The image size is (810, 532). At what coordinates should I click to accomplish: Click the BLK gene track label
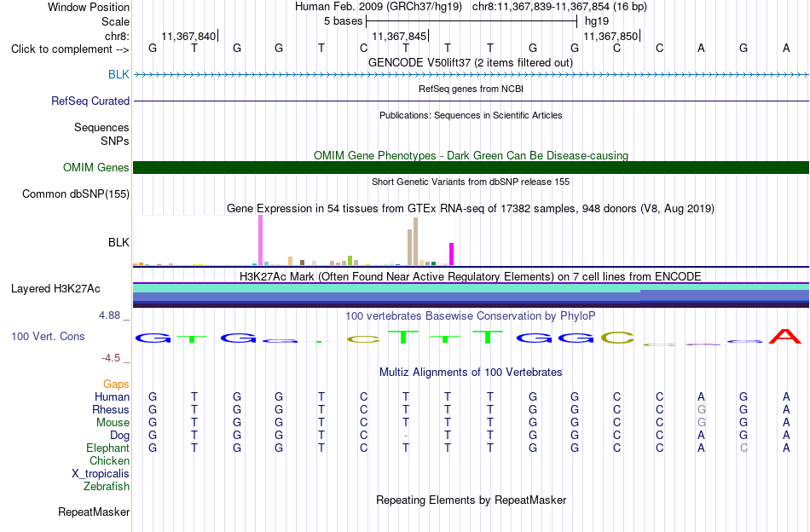pos(119,74)
